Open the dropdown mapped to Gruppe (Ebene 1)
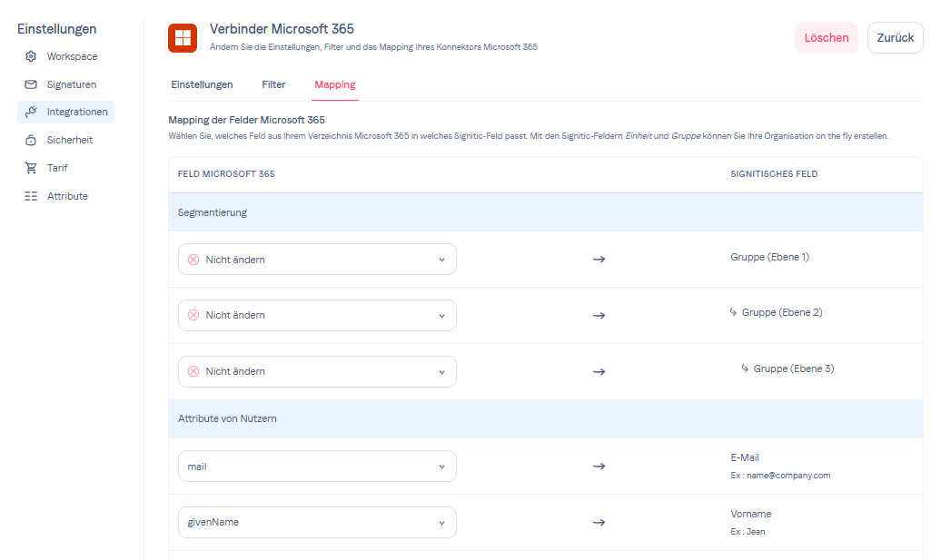Screen dimensions: 951x560 tap(317, 260)
